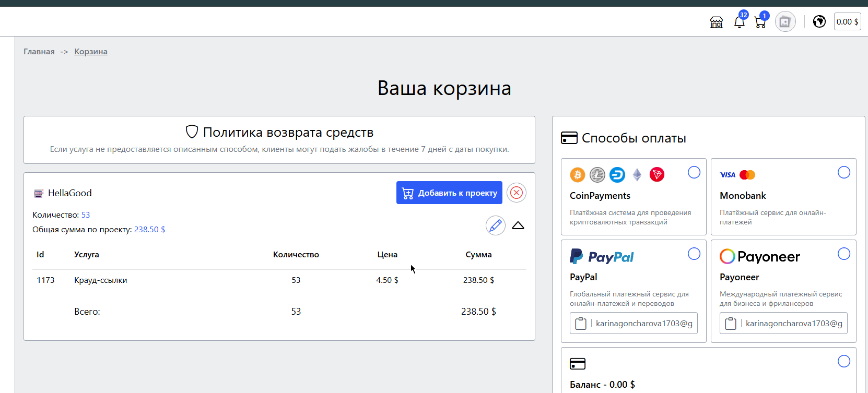
Task: Click the PayPal logo
Action: pyautogui.click(x=602, y=256)
